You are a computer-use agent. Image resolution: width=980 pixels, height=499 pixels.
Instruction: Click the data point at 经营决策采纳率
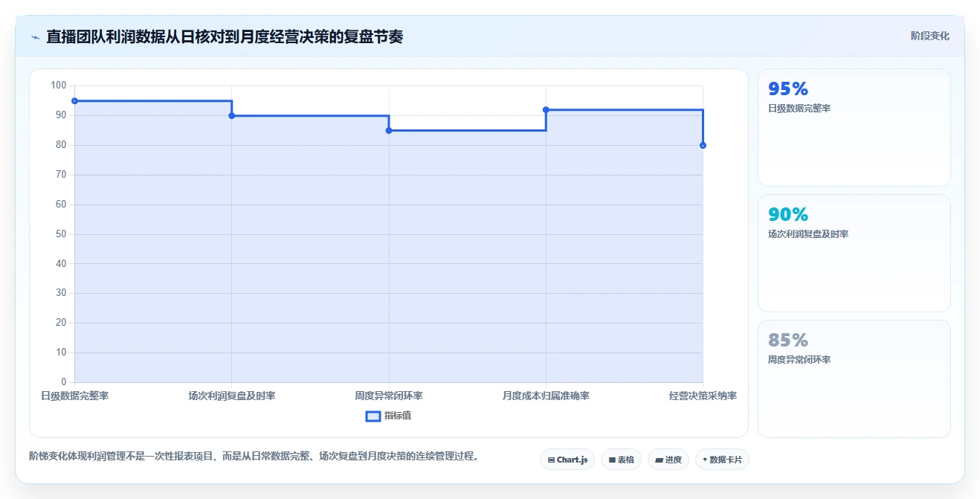tap(703, 146)
